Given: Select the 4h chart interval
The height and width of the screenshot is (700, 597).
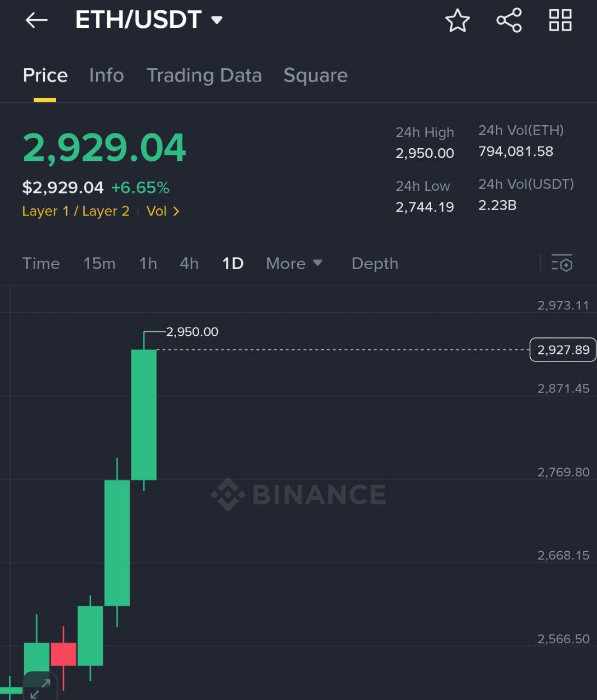Looking at the screenshot, I should [189, 264].
